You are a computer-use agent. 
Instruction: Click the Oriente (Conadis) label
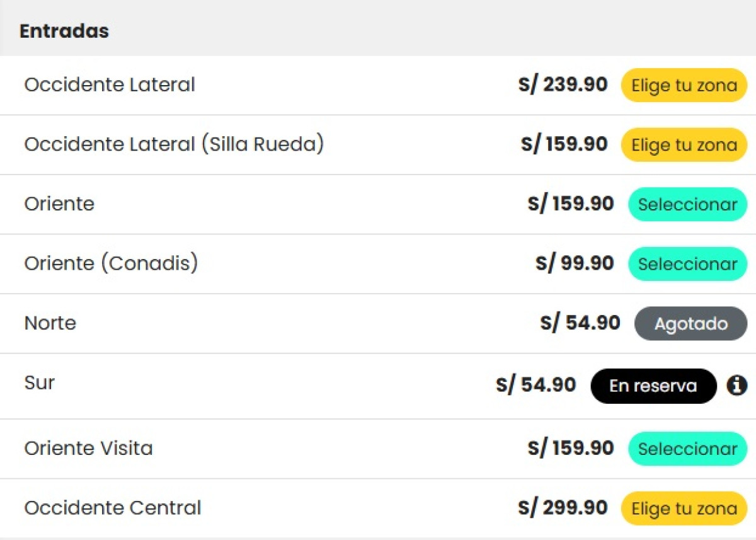pyautogui.click(x=111, y=263)
